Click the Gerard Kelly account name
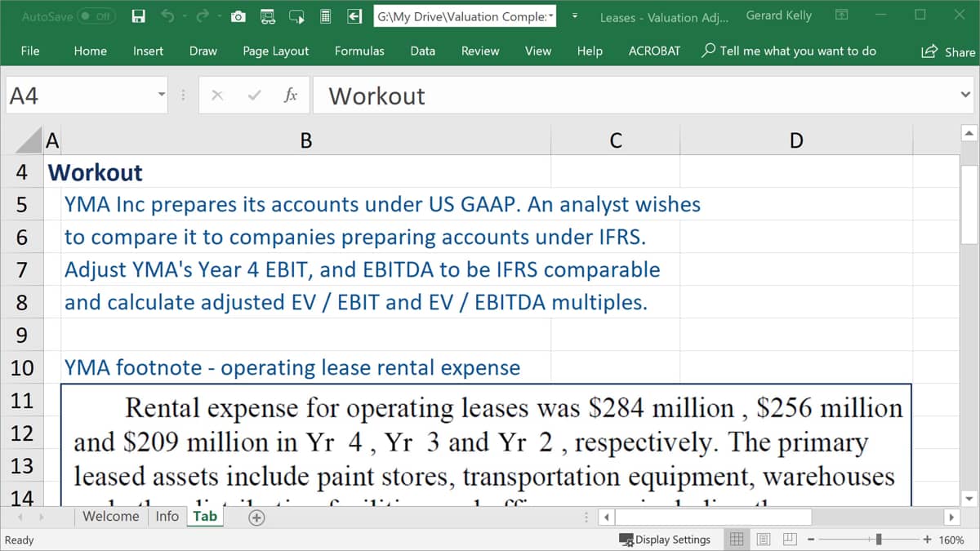Screen dimensions: 980x551 click(x=779, y=16)
